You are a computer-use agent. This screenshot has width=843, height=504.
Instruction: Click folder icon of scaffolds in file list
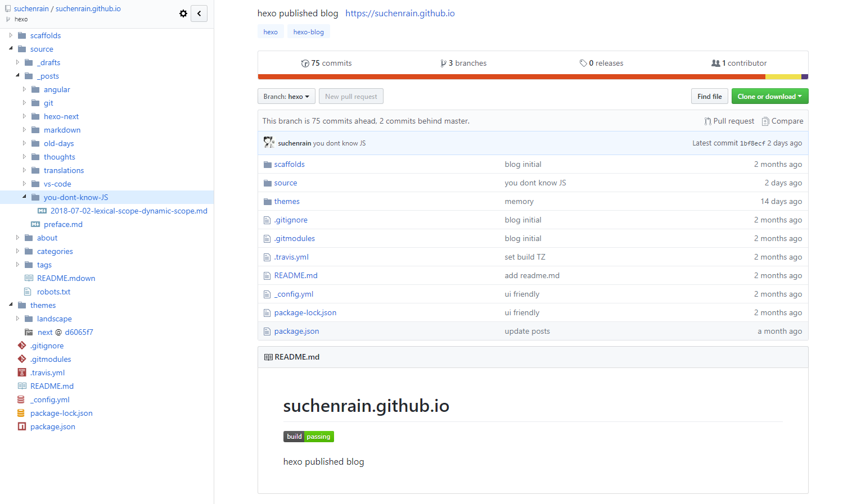[x=268, y=165]
